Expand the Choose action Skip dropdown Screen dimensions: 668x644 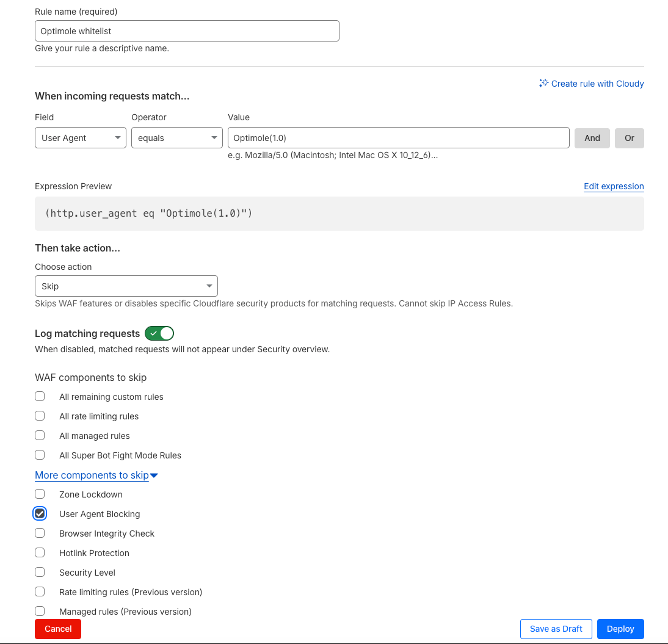tap(126, 286)
